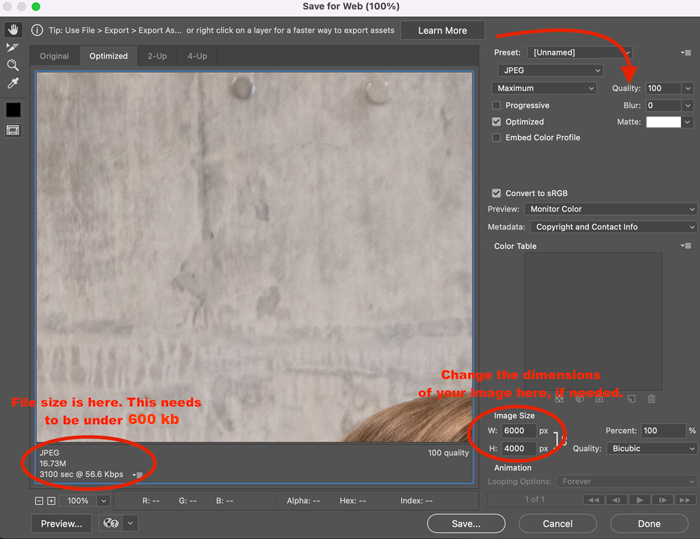Select the Eyedropper tool

(12, 83)
